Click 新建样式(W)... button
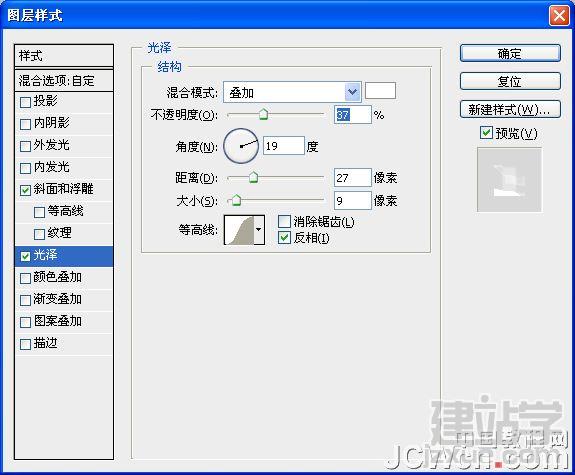The image size is (575, 475). (x=510, y=109)
